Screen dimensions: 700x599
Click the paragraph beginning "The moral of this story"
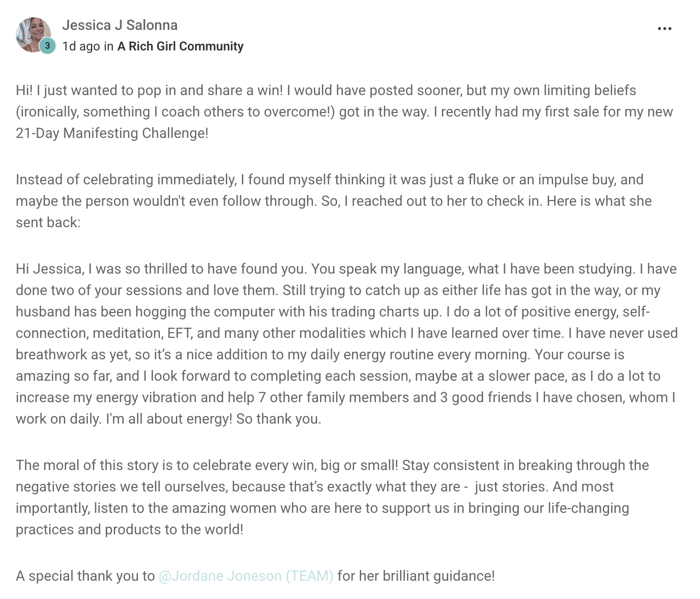tap(333, 497)
